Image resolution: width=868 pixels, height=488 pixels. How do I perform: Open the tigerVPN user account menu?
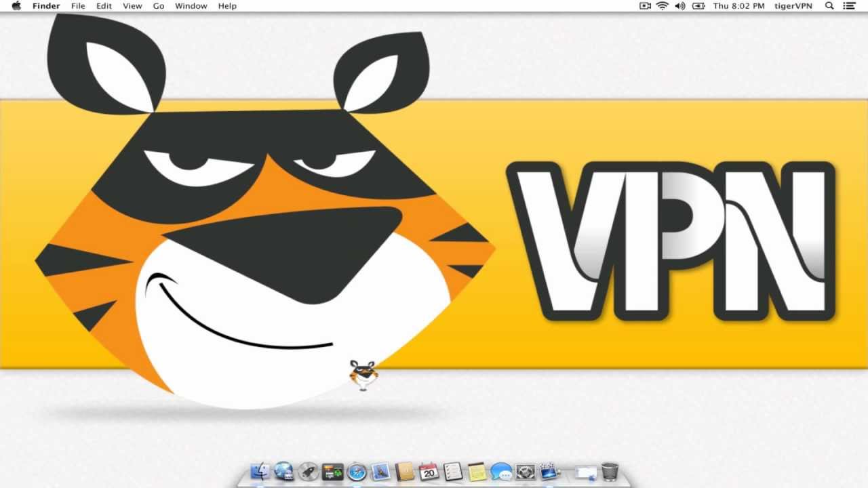pos(793,6)
